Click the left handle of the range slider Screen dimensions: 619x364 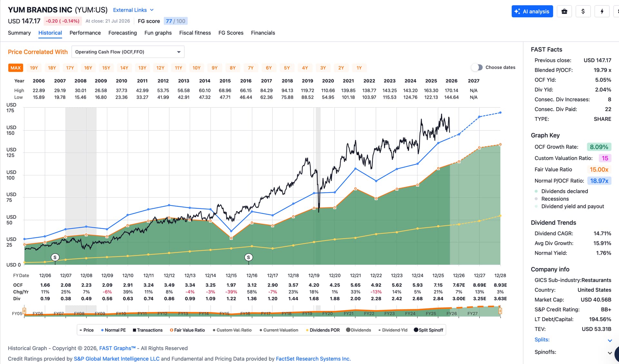pyautogui.click(x=24, y=311)
